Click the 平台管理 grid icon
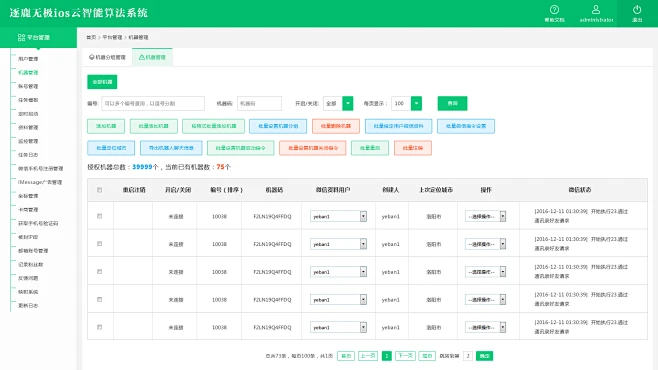This screenshot has width=658, height=370. [21, 37]
